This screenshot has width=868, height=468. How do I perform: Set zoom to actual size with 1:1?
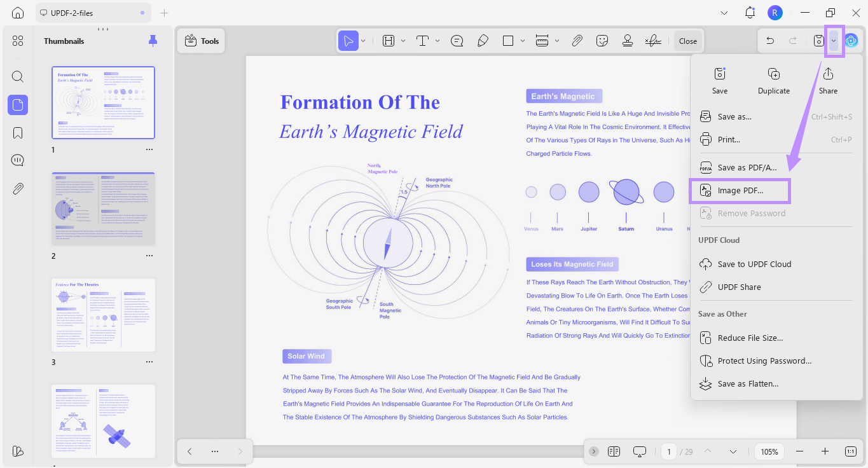(x=850, y=451)
